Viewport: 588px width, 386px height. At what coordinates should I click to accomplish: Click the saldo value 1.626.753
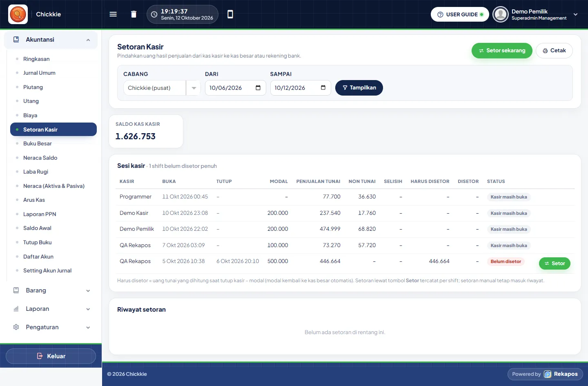pos(136,136)
